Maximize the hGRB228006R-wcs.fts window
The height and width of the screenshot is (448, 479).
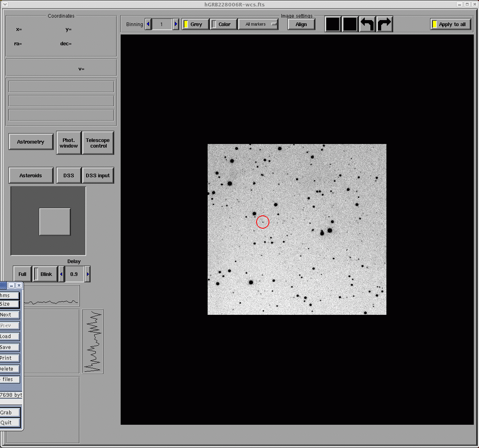coord(467,4)
